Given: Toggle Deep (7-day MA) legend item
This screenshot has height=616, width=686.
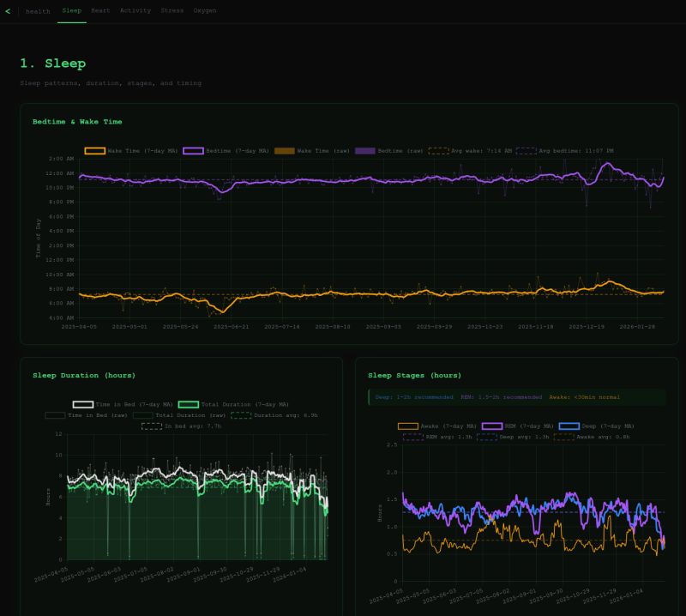Looking at the screenshot, I should (569, 426).
